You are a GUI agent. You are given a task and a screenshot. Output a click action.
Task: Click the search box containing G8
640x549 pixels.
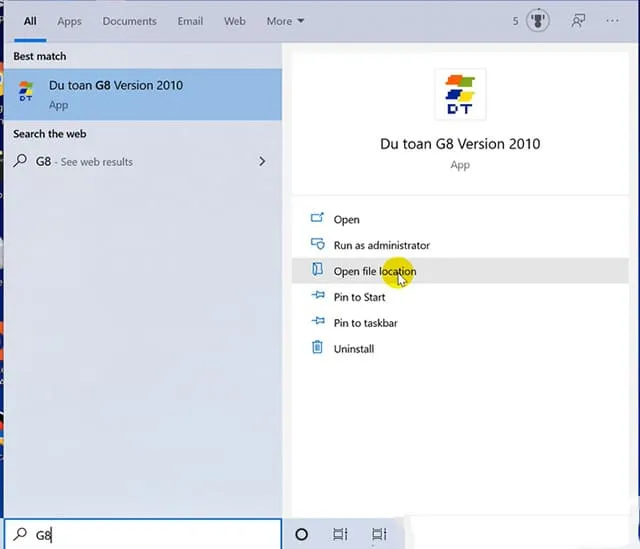[143, 534]
